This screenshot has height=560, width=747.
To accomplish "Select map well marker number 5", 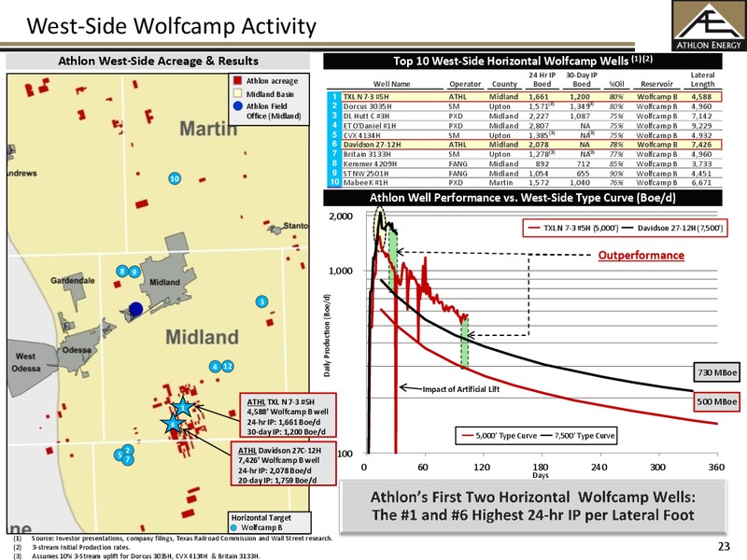I will (120, 455).
